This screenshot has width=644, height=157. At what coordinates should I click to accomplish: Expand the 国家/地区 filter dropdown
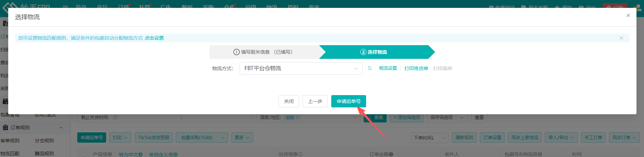click(355, 117)
